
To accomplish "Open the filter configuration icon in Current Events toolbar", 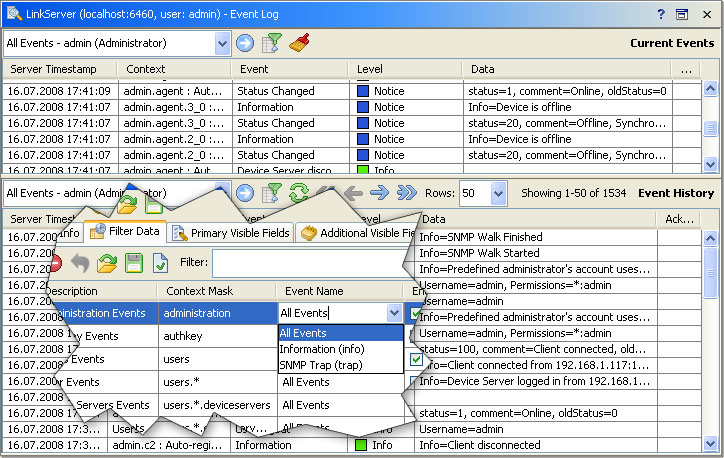I will click(x=272, y=43).
